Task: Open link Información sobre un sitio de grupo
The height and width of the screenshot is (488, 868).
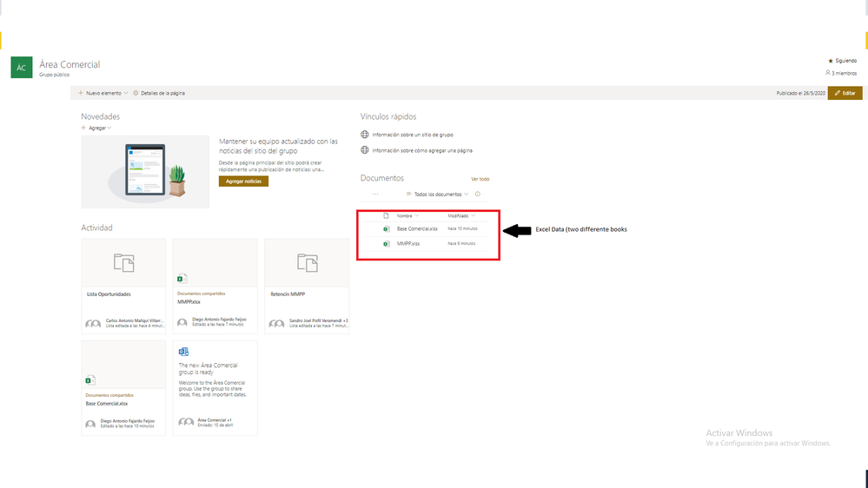Action: [413, 135]
